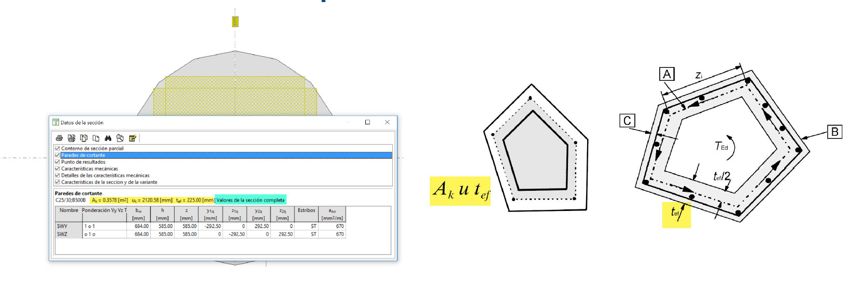
Task: Click the Nombre column header
Action: pyautogui.click(x=68, y=210)
